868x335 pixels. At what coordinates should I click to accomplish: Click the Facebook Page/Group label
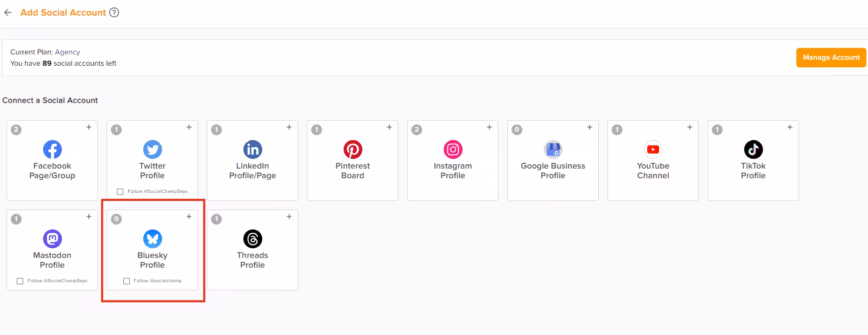point(52,171)
